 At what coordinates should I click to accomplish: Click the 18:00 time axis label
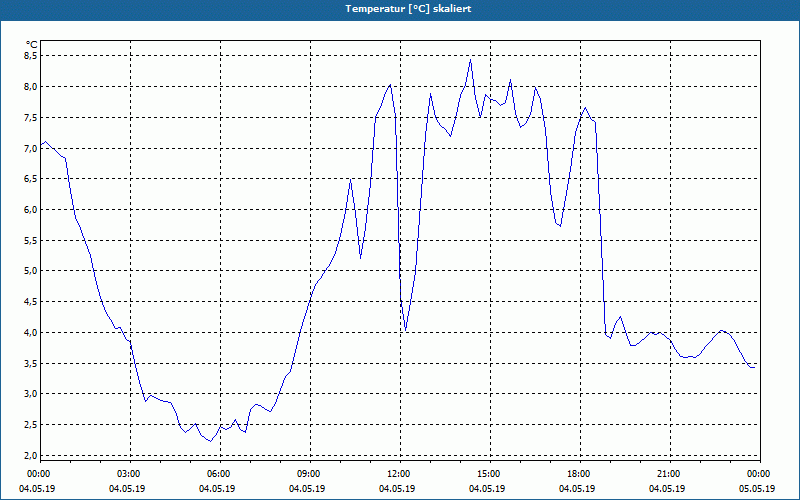tap(581, 474)
